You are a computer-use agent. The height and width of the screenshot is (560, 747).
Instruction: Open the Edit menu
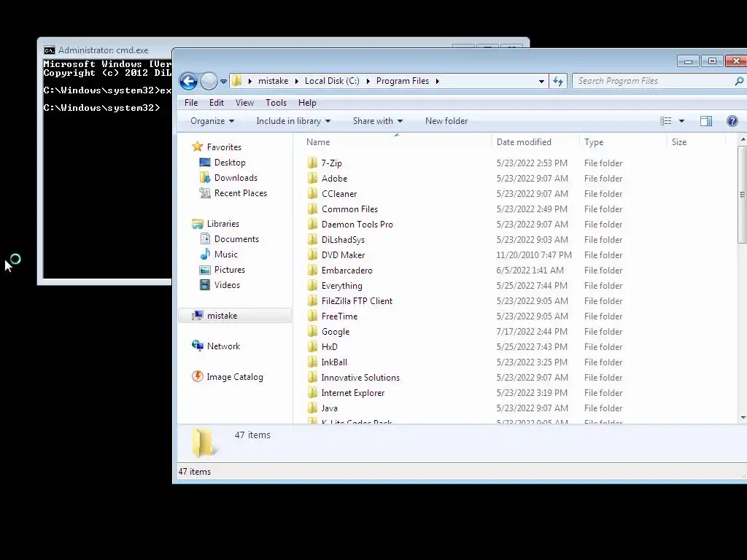click(216, 103)
